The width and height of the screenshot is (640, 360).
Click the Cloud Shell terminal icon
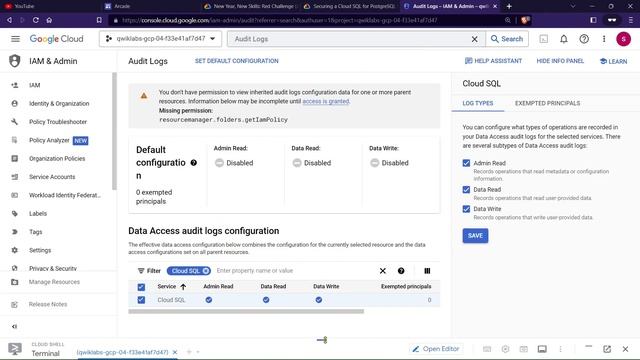coord(15,349)
